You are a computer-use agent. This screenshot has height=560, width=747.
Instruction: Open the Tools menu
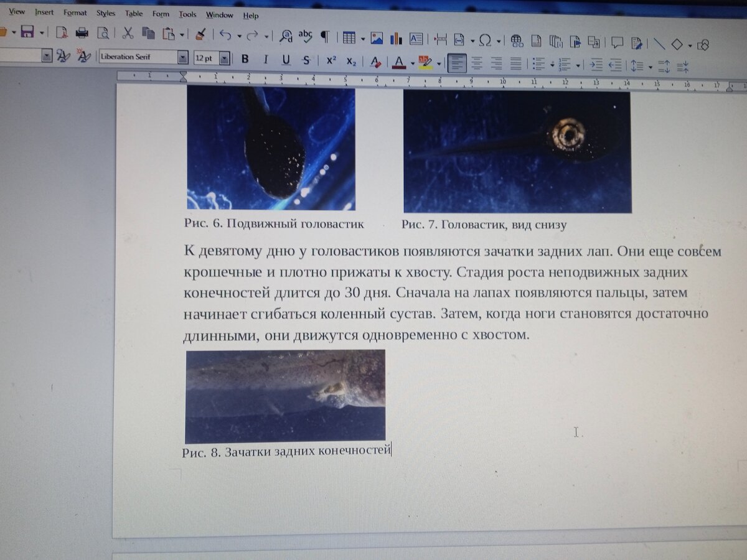[187, 14]
